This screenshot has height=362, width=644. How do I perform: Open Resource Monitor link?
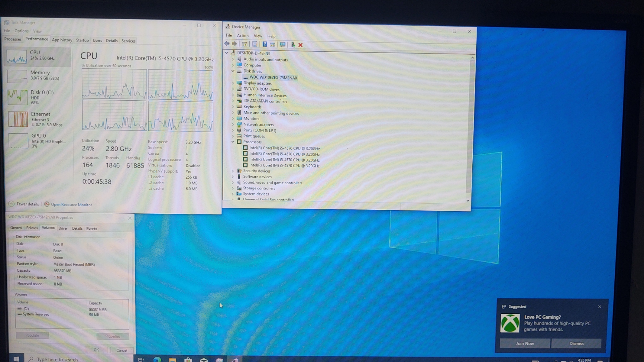coord(71,205)
